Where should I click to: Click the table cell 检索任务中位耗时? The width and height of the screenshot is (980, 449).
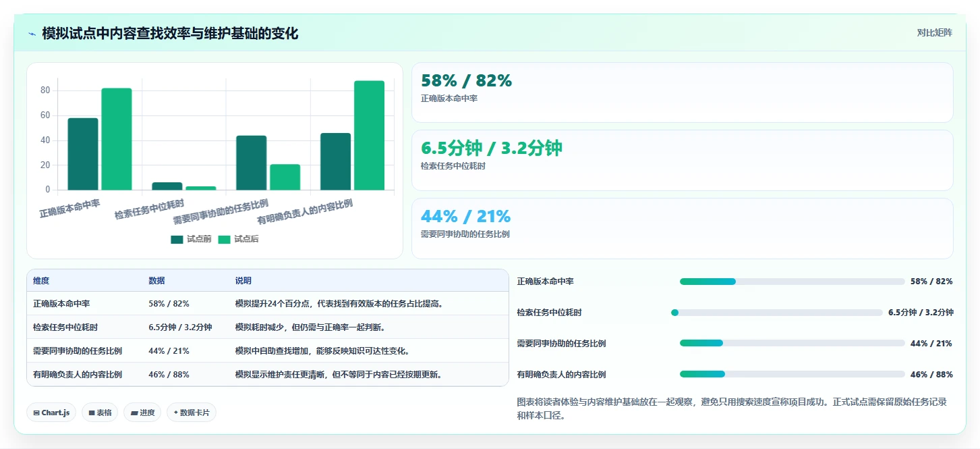point(65,327)
